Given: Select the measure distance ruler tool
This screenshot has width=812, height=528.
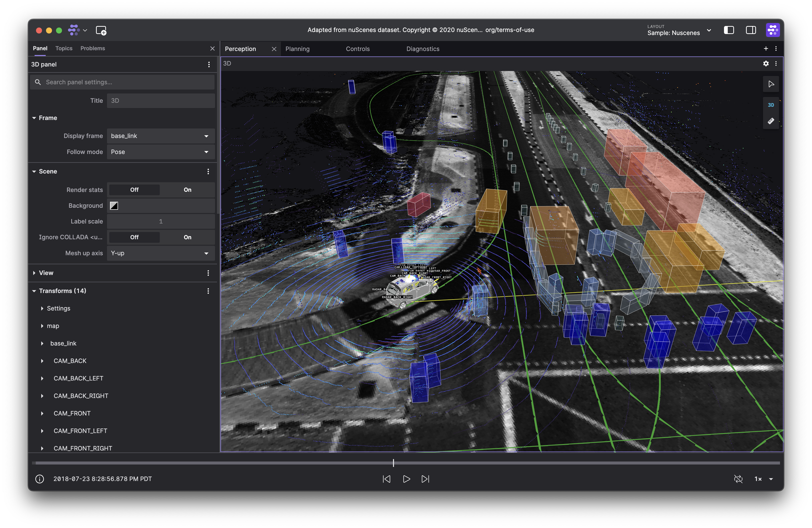Looking at the screenshot, I should click(771, 121).
